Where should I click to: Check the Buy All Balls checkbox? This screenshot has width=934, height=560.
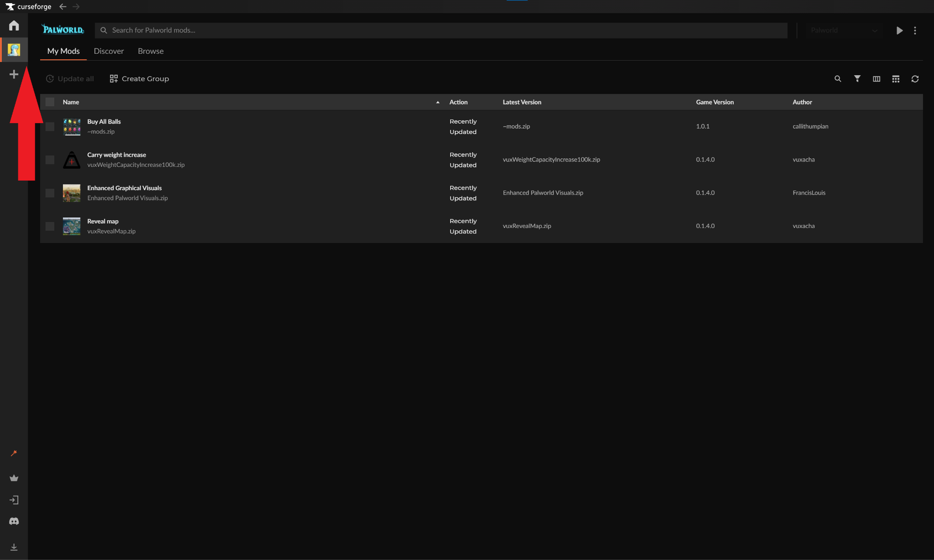[x=50, y=127]
